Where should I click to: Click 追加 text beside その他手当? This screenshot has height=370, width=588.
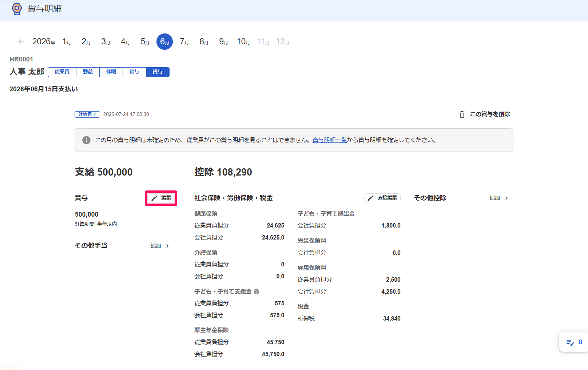tap(156, 246)
